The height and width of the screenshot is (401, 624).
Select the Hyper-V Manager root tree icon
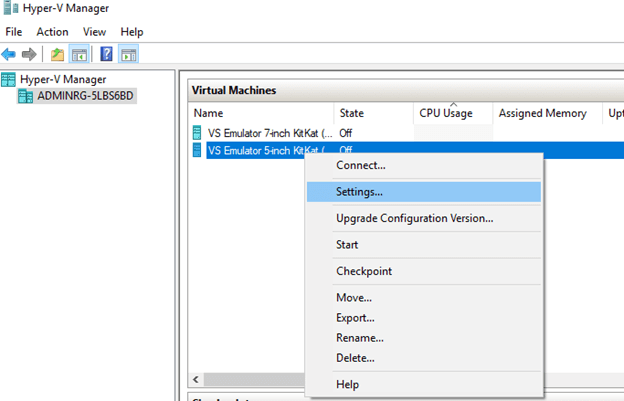8,79
